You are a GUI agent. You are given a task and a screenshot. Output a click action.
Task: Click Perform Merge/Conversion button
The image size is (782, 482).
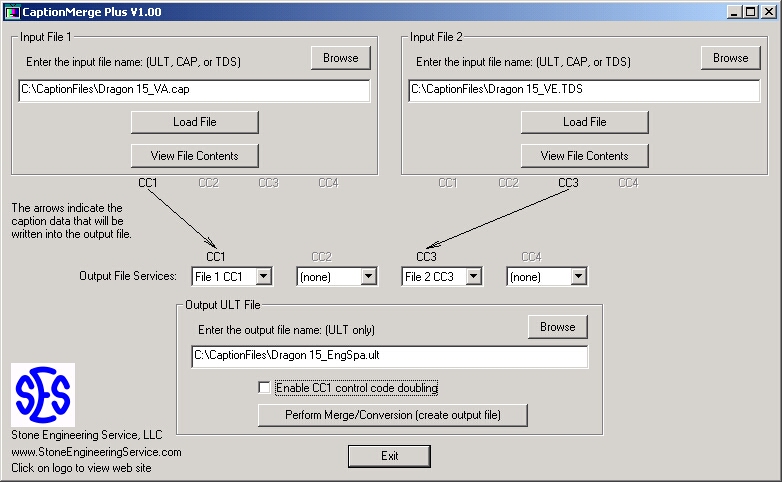(392, 415)
